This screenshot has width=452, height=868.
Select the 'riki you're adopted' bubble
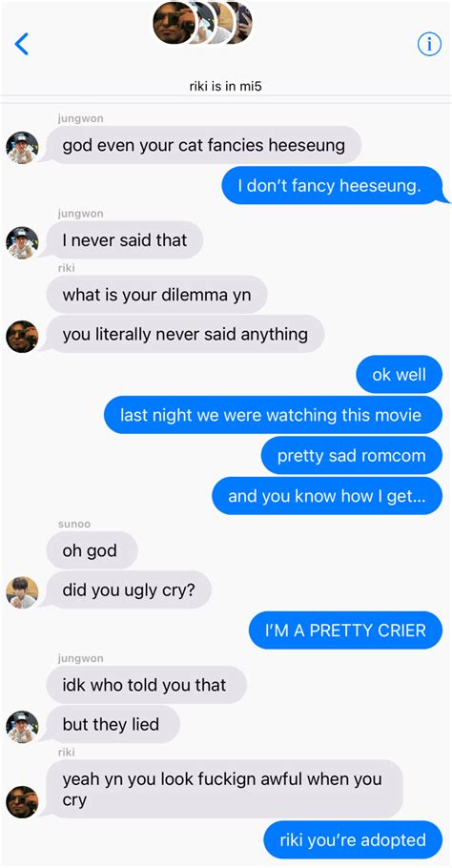(353, 839)
